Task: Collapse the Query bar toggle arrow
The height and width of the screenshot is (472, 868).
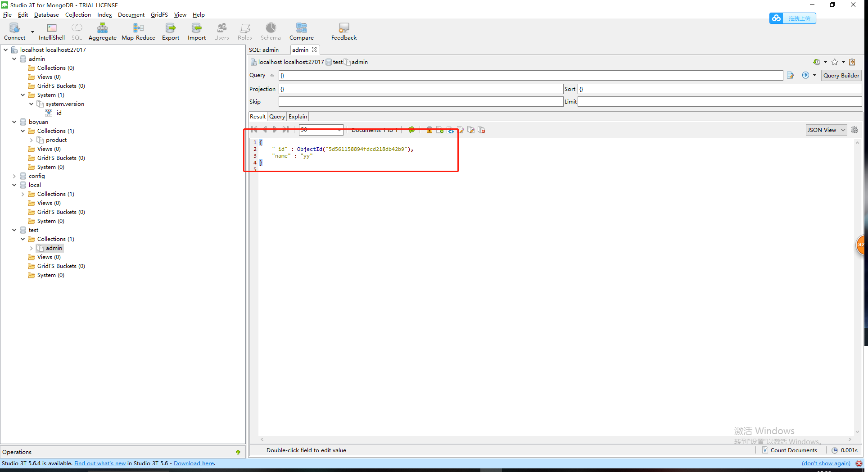Action: point(272,75)
